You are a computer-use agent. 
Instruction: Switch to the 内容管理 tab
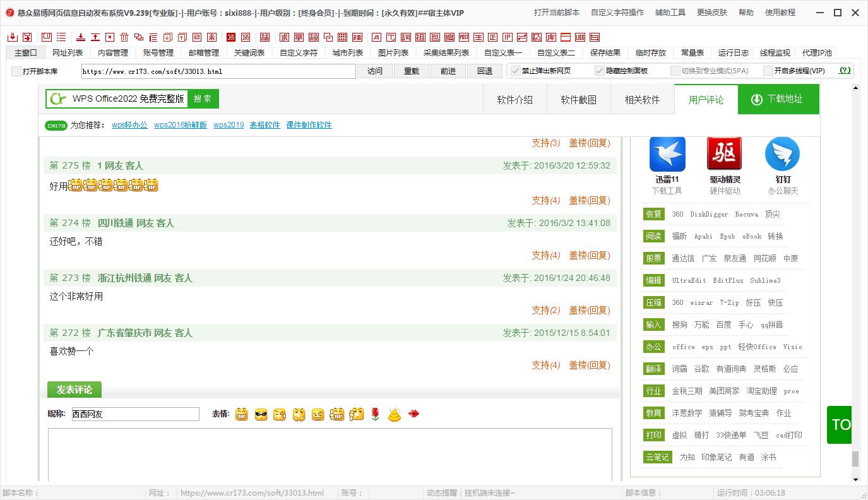(x=113, y=53)
